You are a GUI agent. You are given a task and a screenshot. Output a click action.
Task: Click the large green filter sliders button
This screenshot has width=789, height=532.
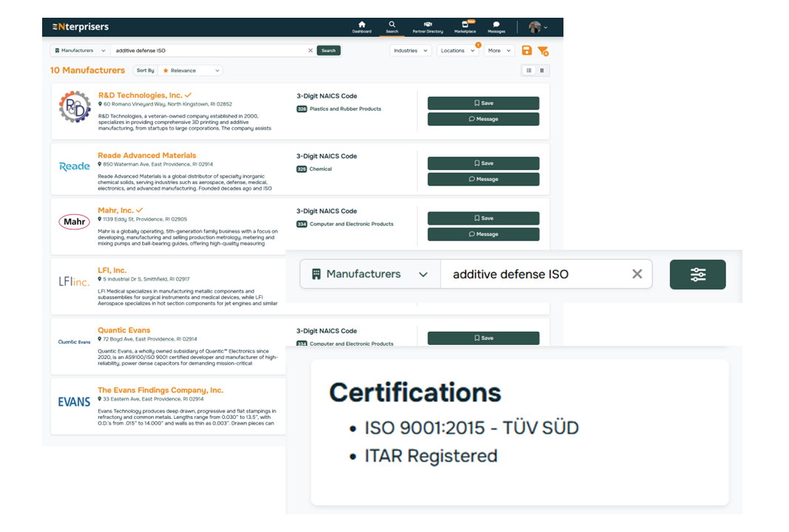(697, 275)
